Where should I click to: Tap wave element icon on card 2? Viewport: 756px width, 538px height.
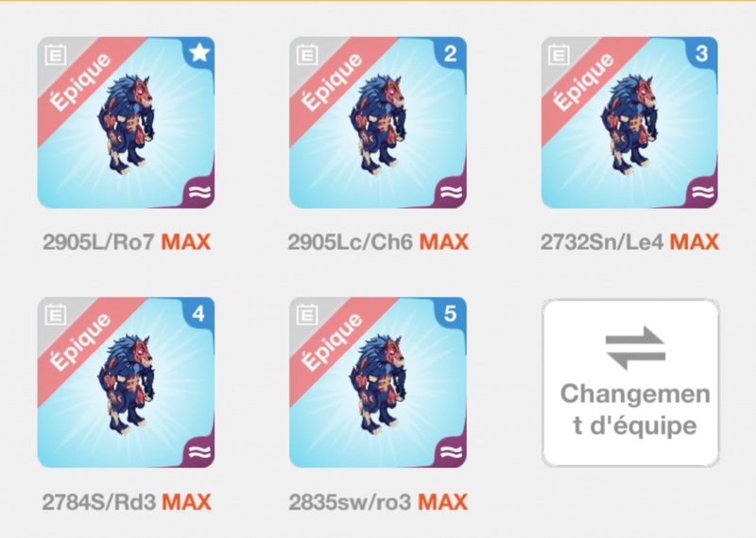coord(451,193)
